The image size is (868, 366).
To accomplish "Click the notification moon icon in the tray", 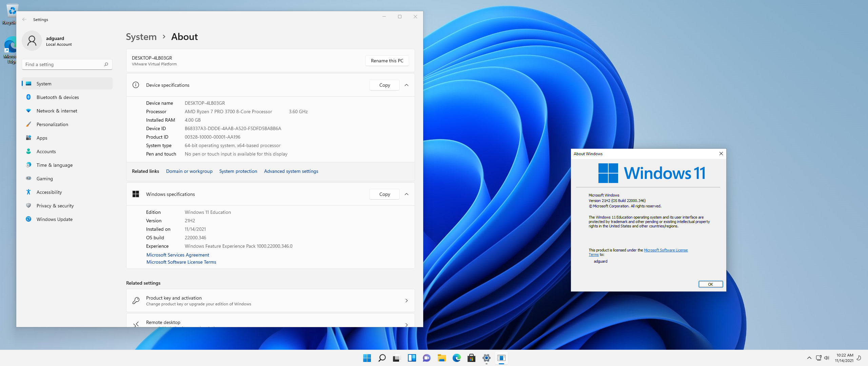I will click(x=859, y=358).
